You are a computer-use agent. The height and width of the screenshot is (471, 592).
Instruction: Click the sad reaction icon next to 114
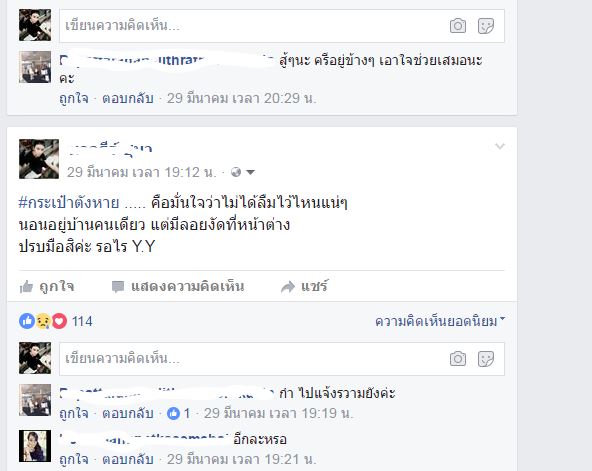43,321
